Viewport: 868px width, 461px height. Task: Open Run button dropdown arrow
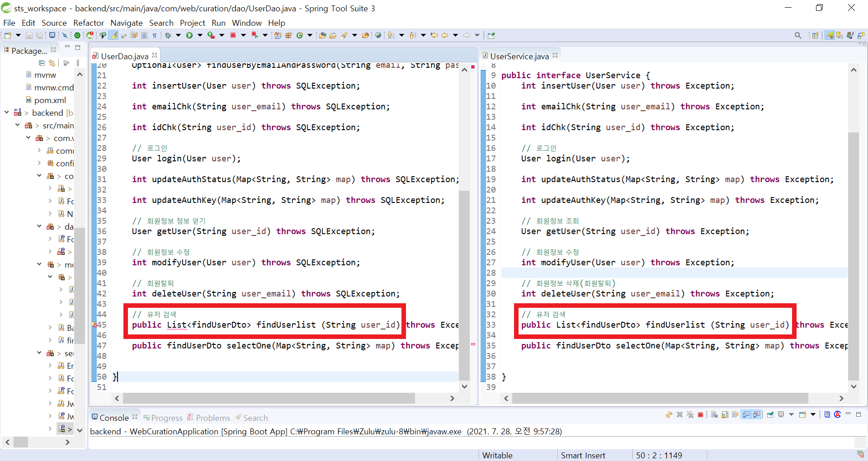tap(200, 35)
